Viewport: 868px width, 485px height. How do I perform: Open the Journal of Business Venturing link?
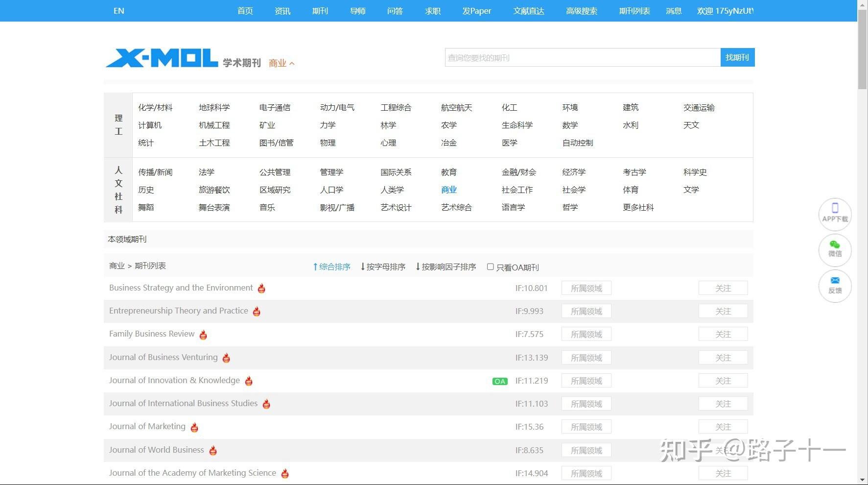[163, 357]
